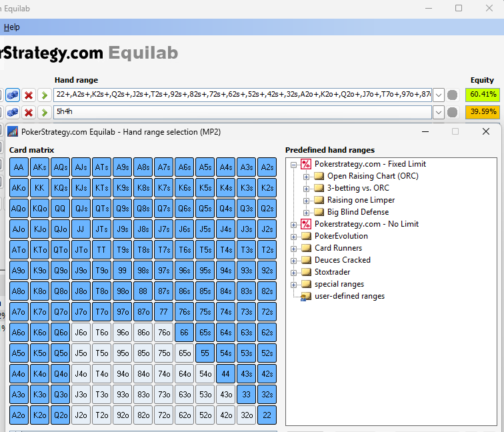Select the 76o hand cell
This screenshot has width=504, height=432.
(x=164, y=333)
